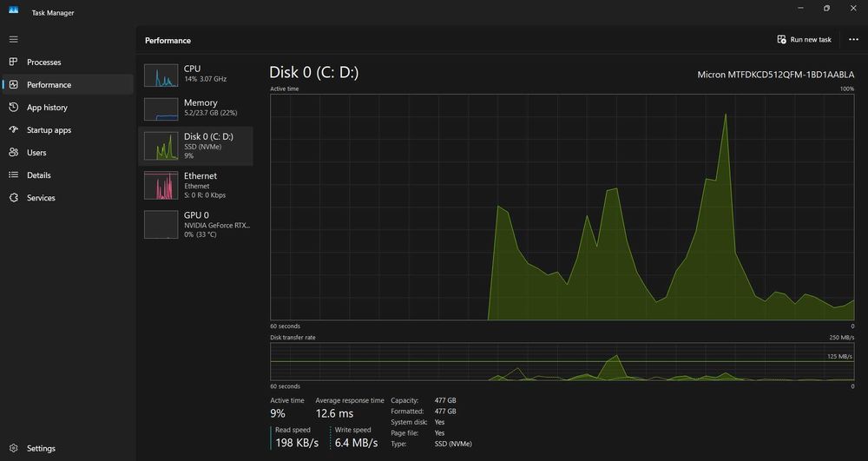Click the Active time graph area
This screenshot has height=461, width=868.
[562, 207]
